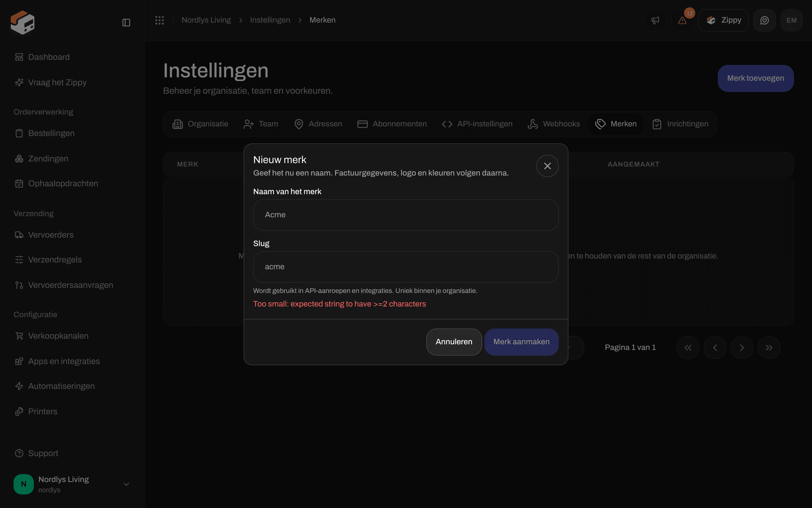Click Merk toevoegen button

(756, 78)
